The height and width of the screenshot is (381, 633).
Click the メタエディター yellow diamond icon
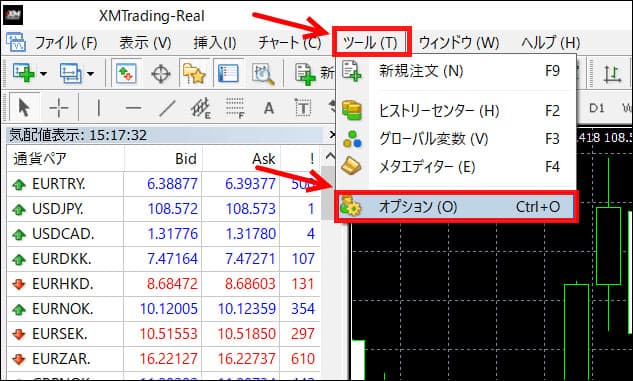[x=351, y=166]
